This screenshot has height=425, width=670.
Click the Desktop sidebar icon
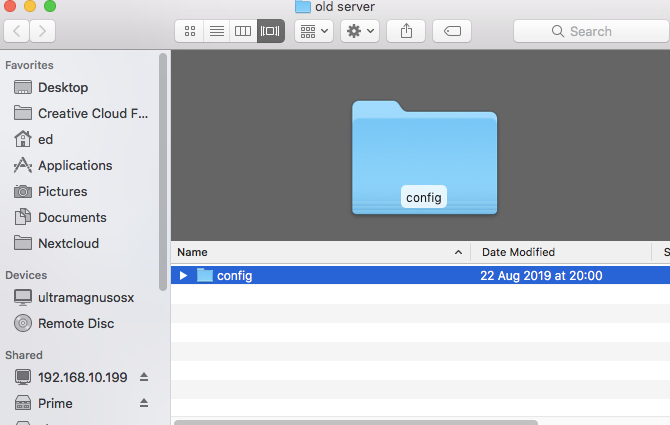coord(23,88)
